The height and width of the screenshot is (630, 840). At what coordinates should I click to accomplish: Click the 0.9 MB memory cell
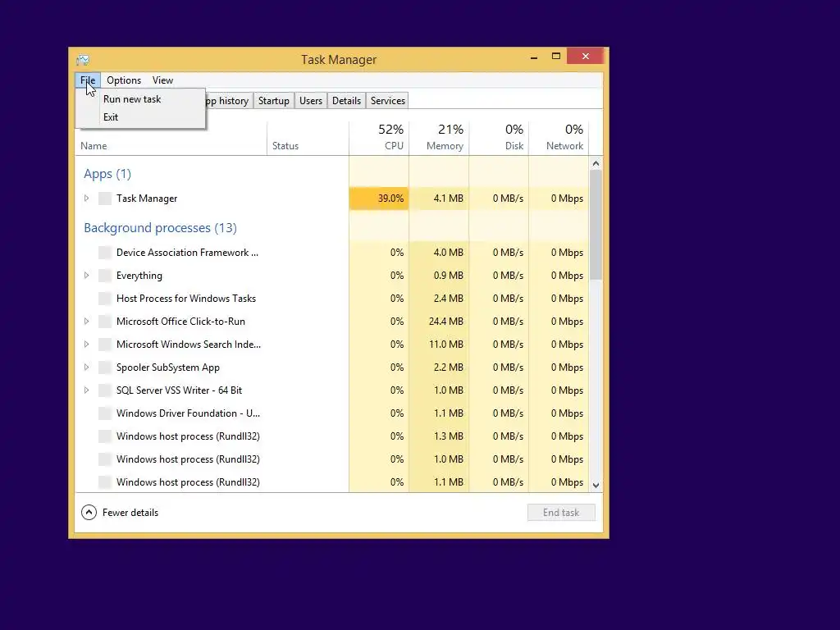point(439,276)
